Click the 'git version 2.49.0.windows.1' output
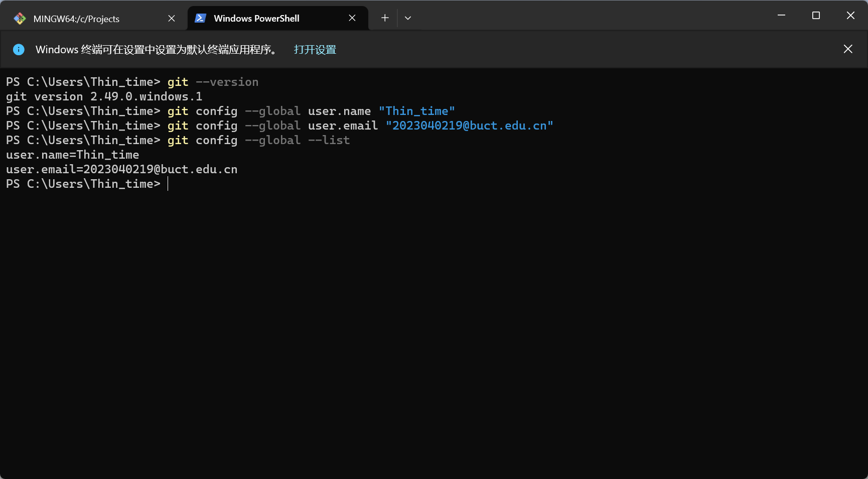The image size is (868, 479). (104, 96)
